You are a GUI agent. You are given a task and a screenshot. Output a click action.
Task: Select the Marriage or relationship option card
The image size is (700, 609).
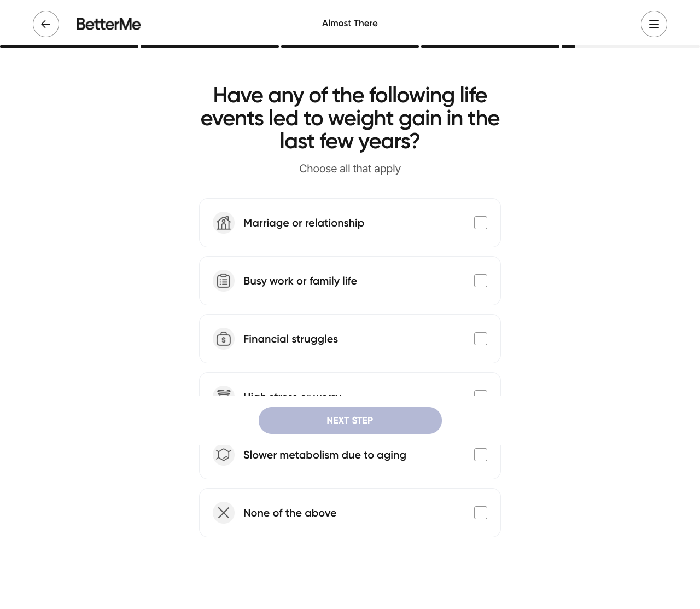point(350,223)
